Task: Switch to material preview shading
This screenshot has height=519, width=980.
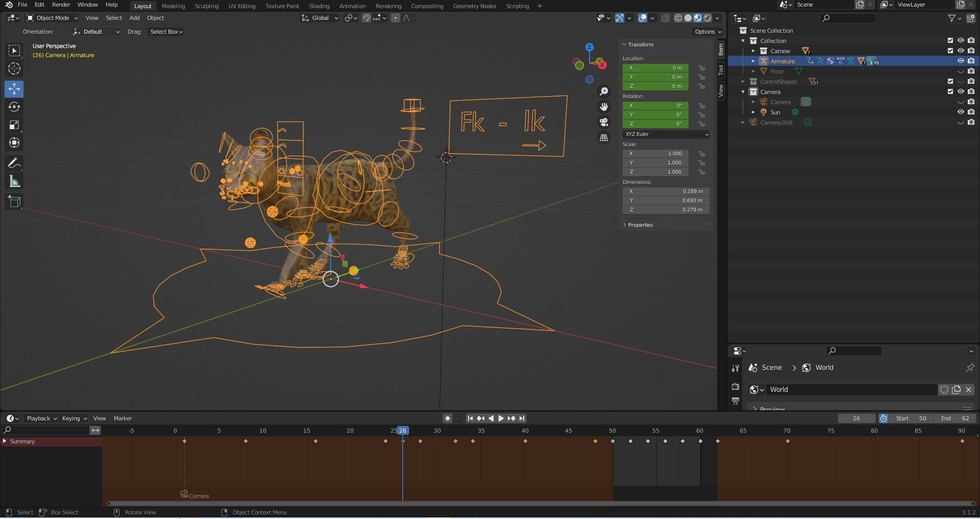Action: tap(698, 18)
